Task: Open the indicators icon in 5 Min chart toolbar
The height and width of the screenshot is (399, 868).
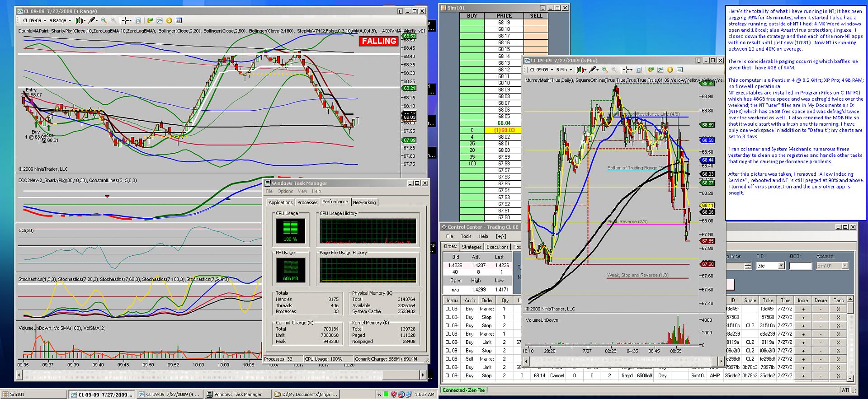Action: pyautogui.click(x=660, y=70)
